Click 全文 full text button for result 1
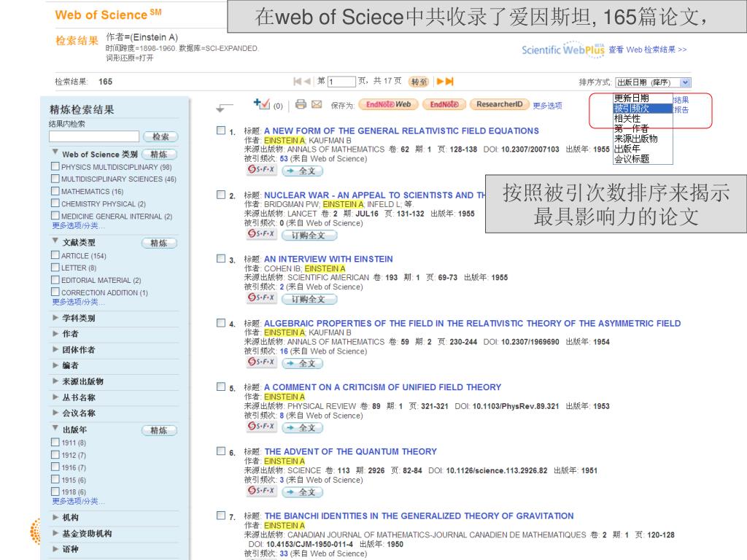Screen dimensions: 747x560 [x=303, y=171]
